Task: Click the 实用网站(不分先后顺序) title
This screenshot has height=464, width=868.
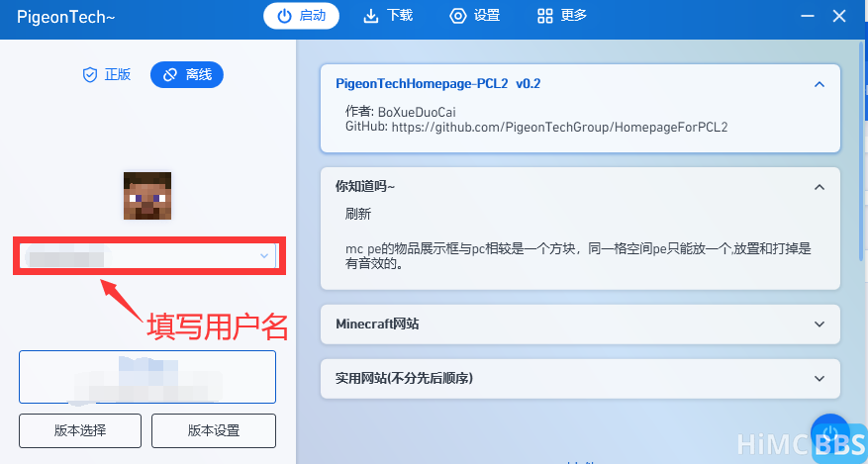Action: [404, 379]
